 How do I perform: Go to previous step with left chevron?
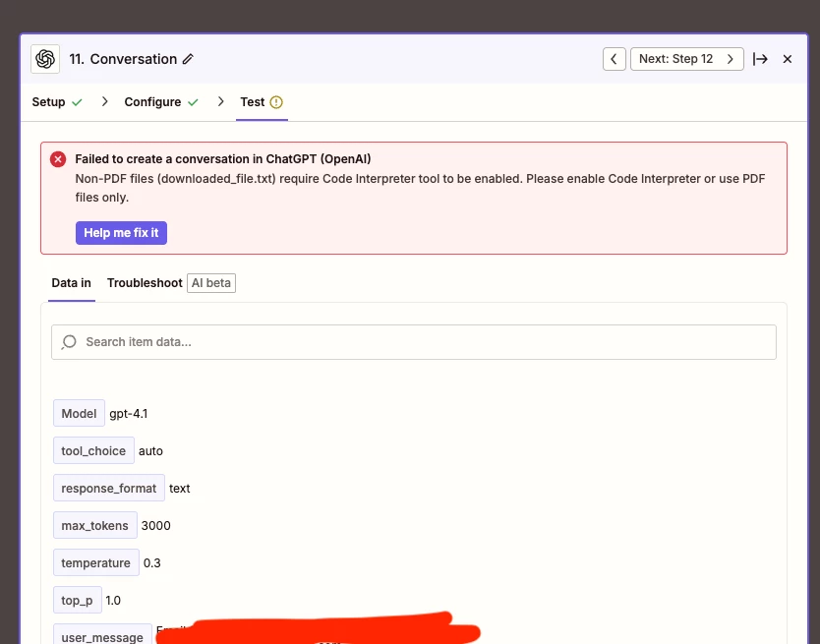tap(614, 59)
